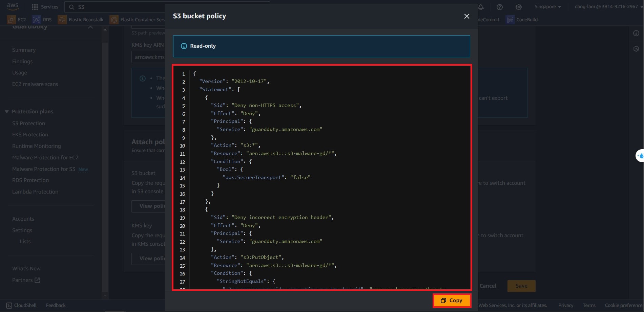Open the Singapore region dropdown
Image resolution: width=644 pixels, height=312 pixels.
pyautogui.click(x=547, y=7)
